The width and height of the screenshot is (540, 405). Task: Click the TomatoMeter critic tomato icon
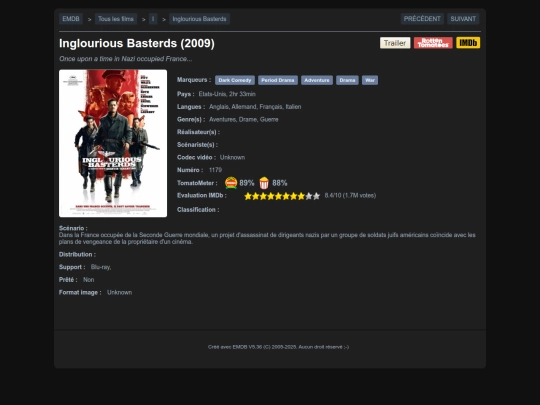pyautogui.click(x=231, y=183)
